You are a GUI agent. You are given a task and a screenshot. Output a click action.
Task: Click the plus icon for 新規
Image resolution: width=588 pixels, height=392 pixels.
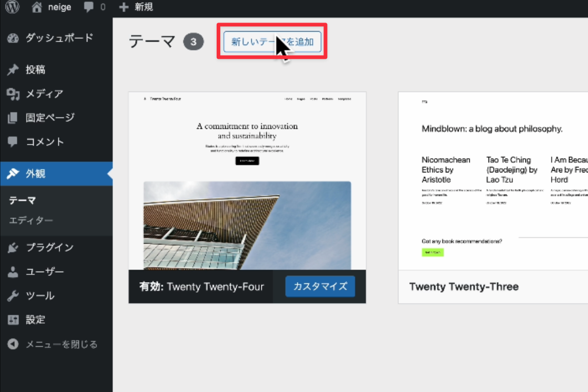click(x=124, y=7)
